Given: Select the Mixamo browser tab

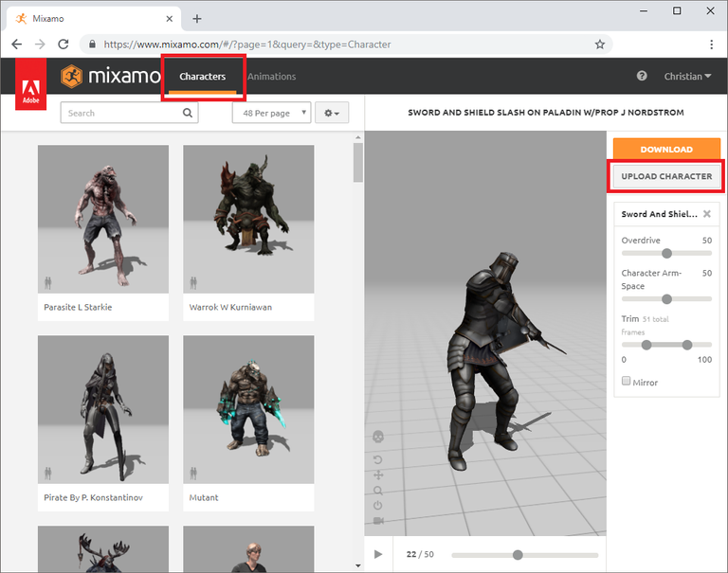Looking at the screenshot, I should click(x=93, y=19).
